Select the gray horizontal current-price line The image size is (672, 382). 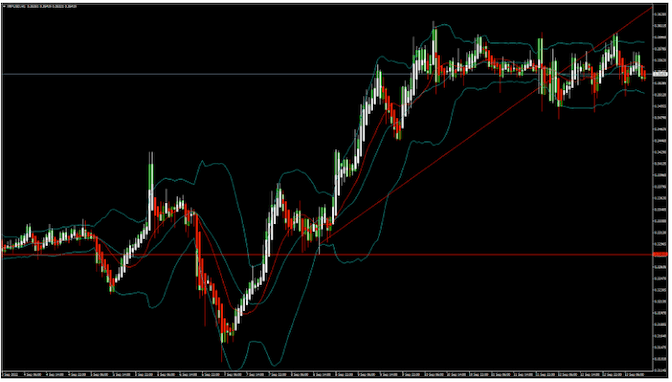pyautogui.click(x=327, y=74)
